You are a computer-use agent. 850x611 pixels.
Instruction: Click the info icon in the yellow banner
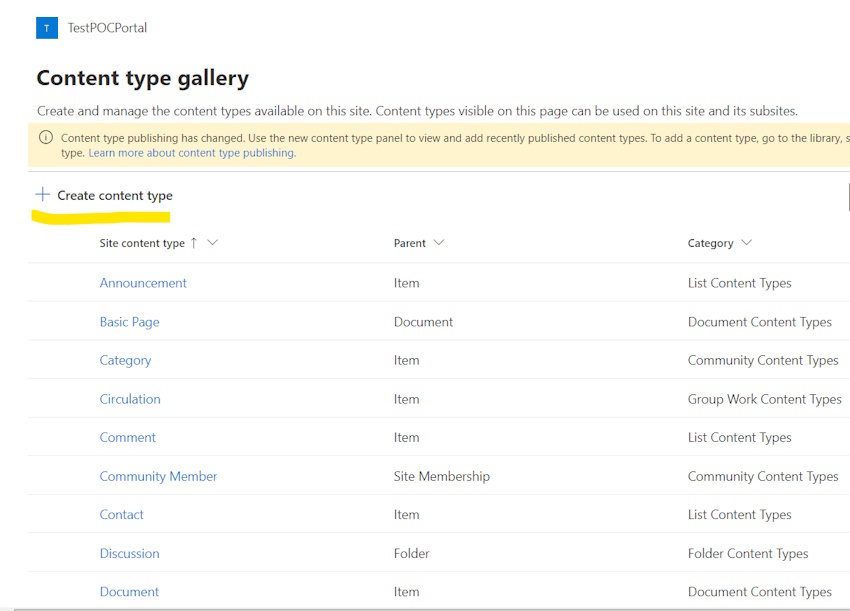[45, 138]
